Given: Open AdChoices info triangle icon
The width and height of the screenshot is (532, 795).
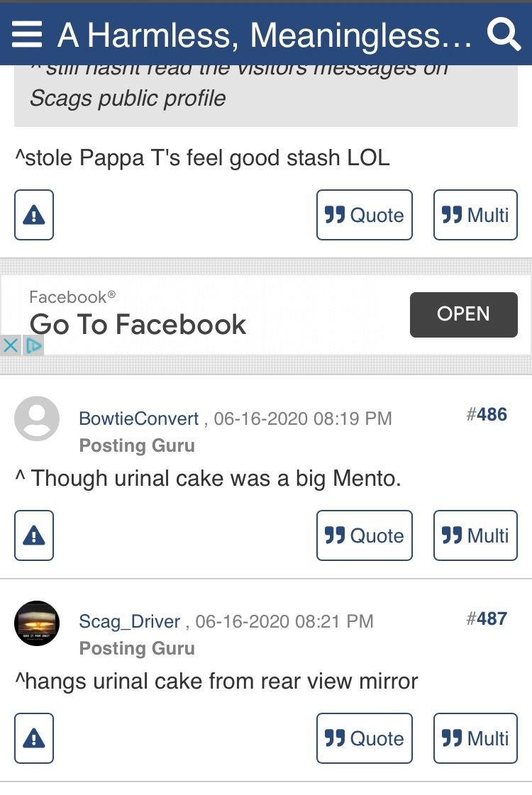Looking at the screenshot, I should click(33, 346).
